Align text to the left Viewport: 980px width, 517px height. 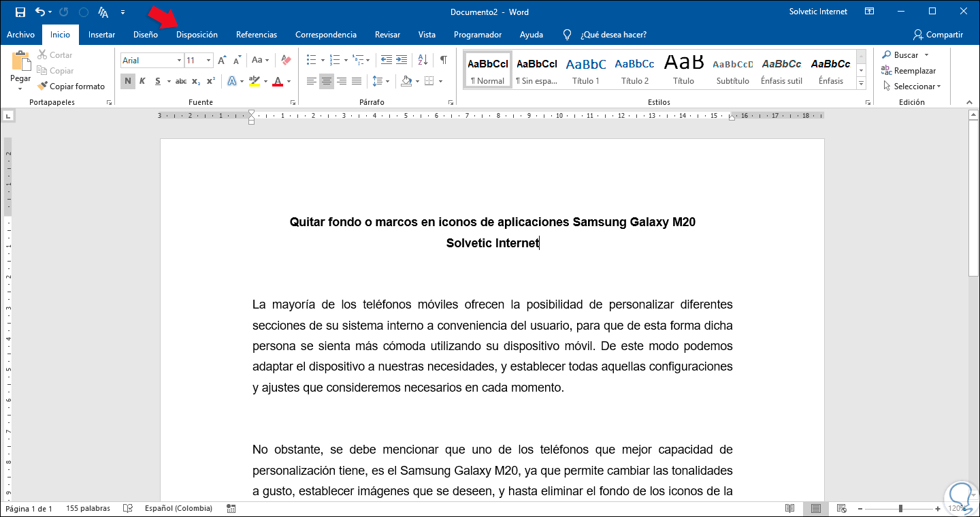tap(312, 82)
